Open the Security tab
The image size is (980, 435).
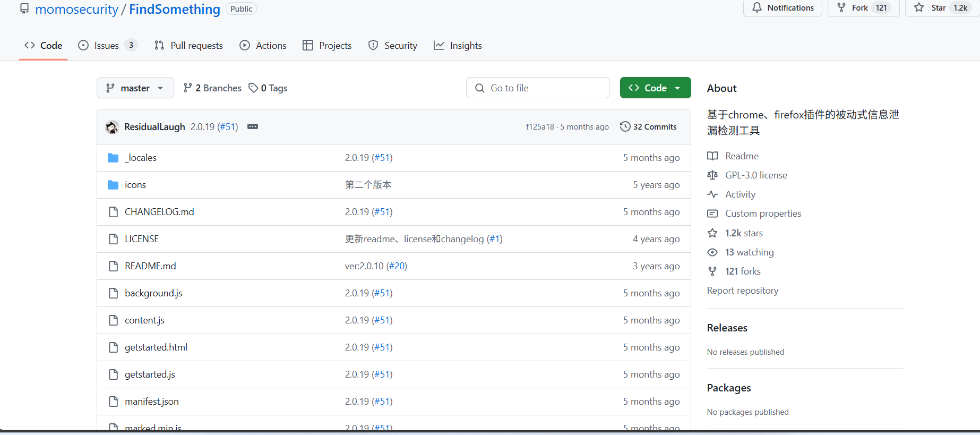click(x=393, y=46)
